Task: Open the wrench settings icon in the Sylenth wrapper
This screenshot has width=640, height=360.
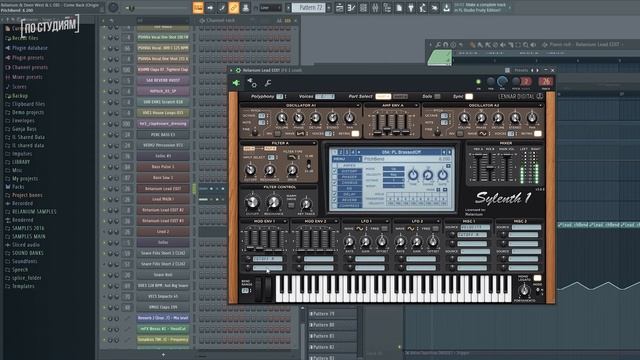Action: [268, 83]
